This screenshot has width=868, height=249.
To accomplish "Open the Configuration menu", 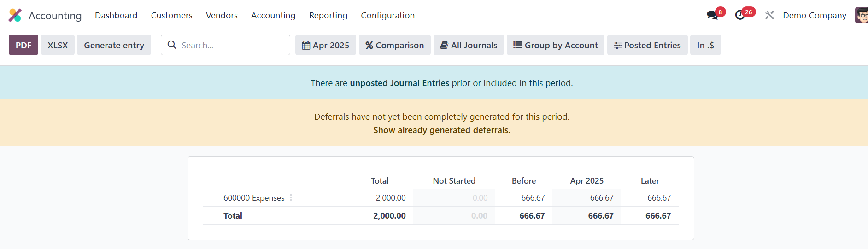I will click(387, 16).
